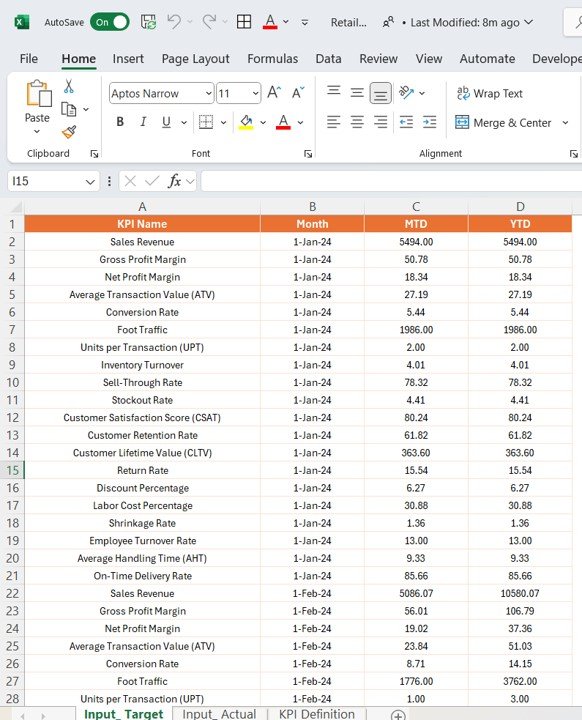Open the Review tab
This screenshot has height=720, width=582.
[379, 59]
